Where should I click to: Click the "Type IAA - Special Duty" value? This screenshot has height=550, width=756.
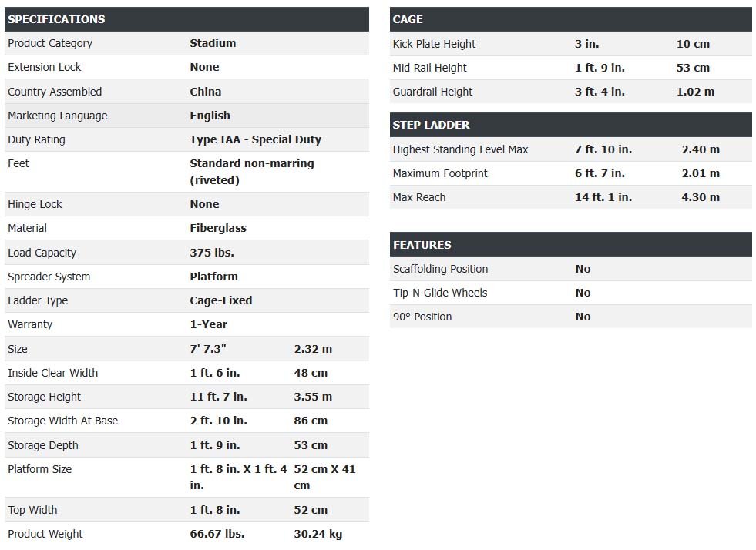point(255,139)
